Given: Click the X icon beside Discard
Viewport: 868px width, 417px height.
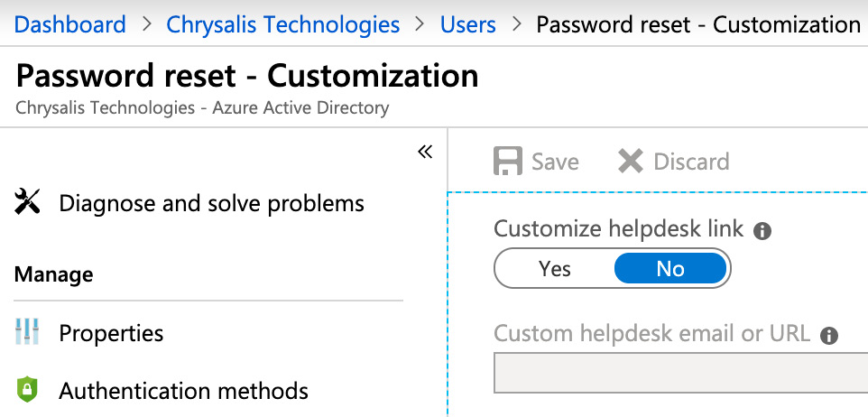Looking at the screenshot, I should point(630,162).
